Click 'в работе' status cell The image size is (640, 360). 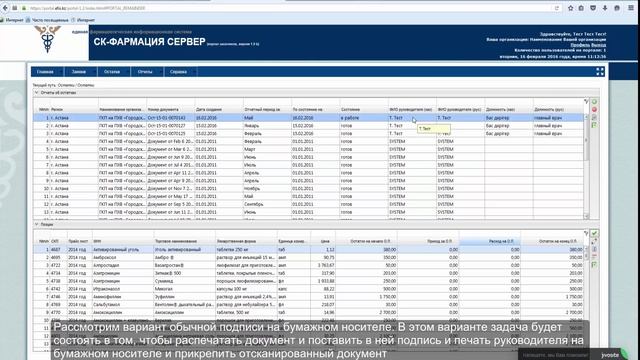pyautogui.click(x=364, y=118)
